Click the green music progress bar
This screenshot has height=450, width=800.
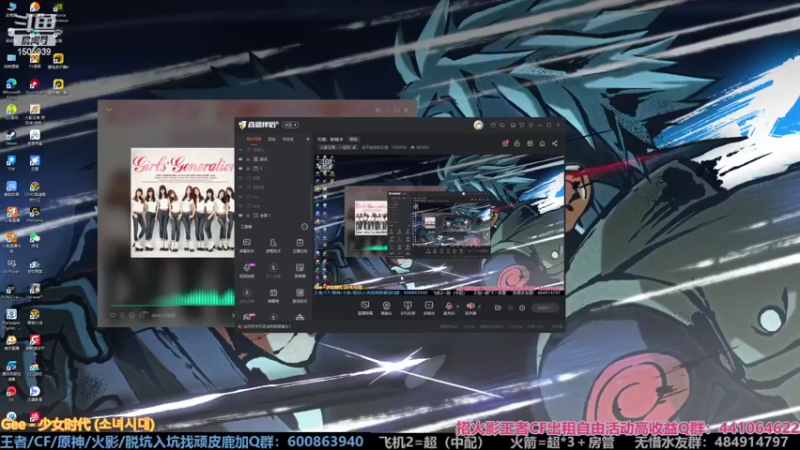(x=172, y=306)
